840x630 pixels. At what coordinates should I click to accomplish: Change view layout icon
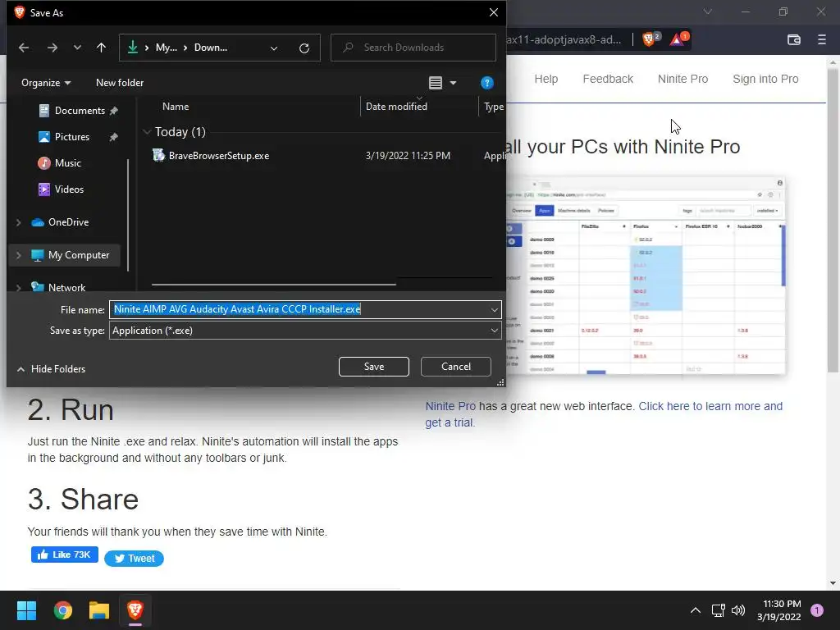[436, 83]
